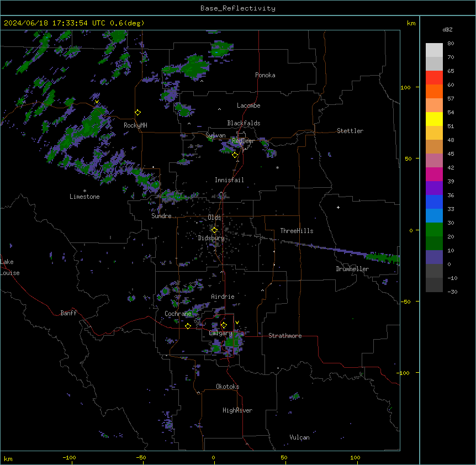The height and width of the screenshot is (465, 476).
Task: Click the Base_Reflectivity title
Action: (238, 8)
